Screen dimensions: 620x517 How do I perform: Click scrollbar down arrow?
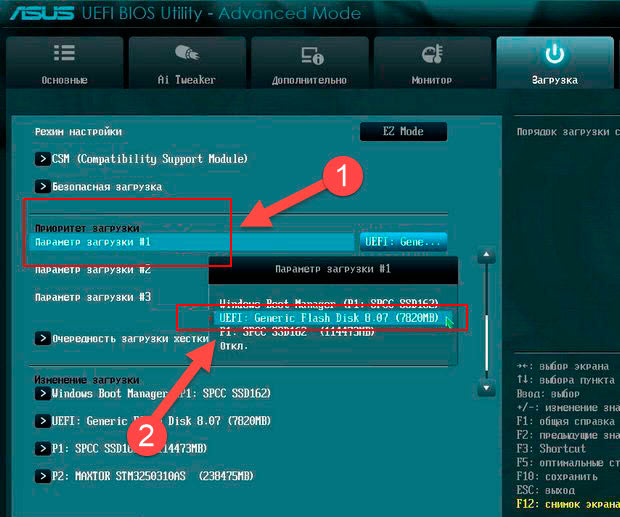tap(486, 388)
